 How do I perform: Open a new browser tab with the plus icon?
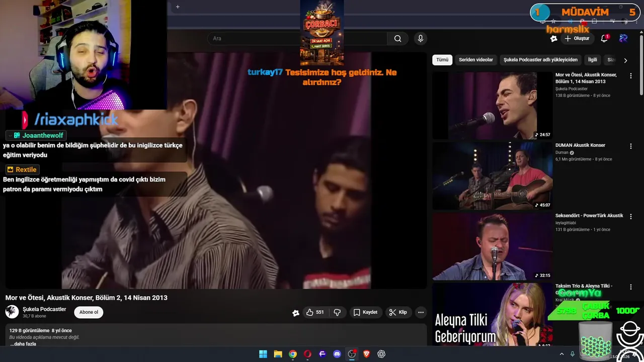click(178, 7)
